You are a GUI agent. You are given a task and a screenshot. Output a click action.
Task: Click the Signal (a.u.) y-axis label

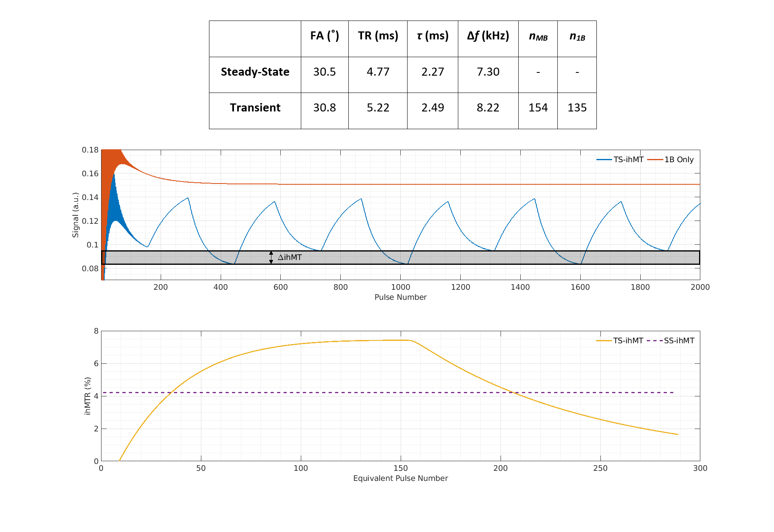tap(75, 215)
